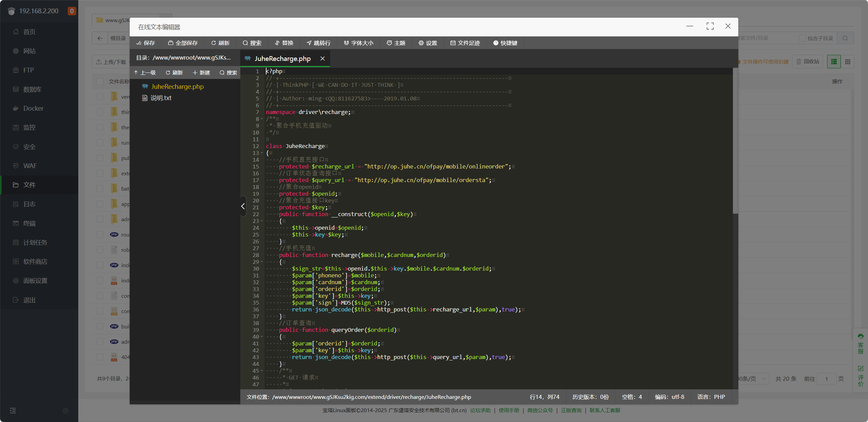Show Shortcuts (快捷键) help
Viewport: 868px width, 422px height.
[505, 43]
